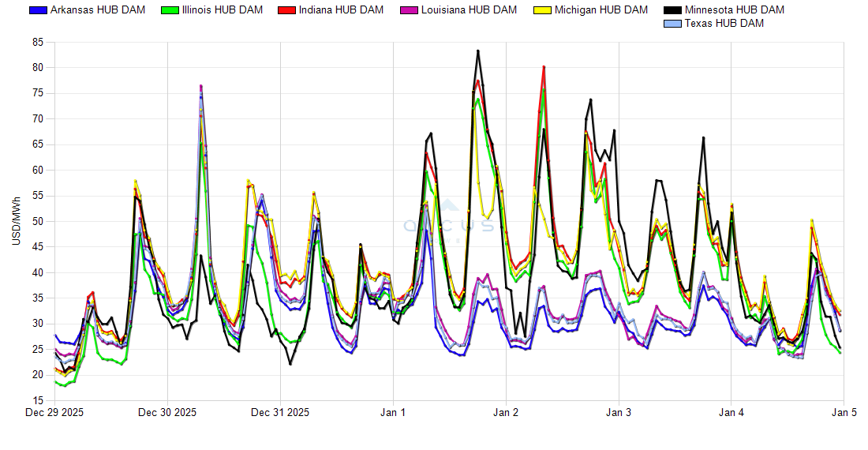Click the Dec 30 2025 date label

click(x=167, y=412)
